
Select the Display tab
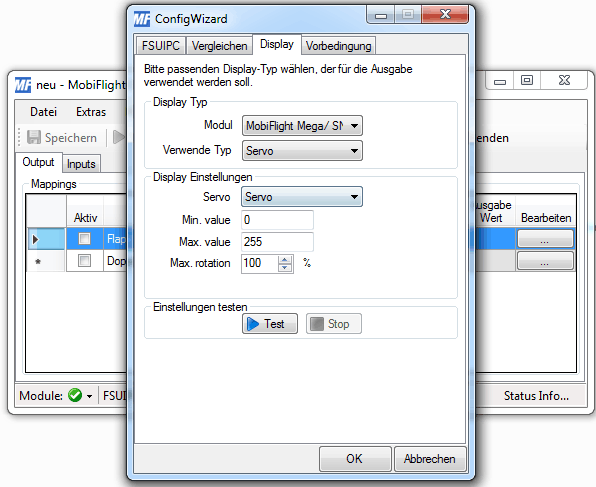click(277, 44)
